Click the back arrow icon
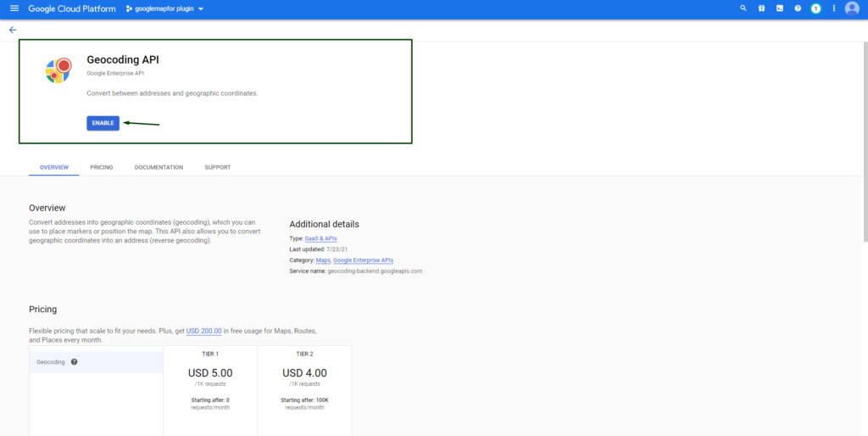 point(13,30)
